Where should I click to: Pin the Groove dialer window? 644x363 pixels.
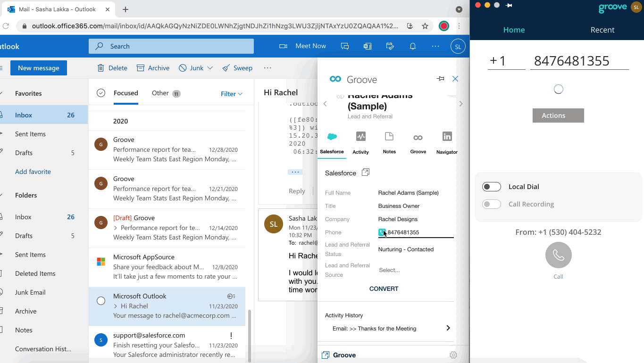509,5
